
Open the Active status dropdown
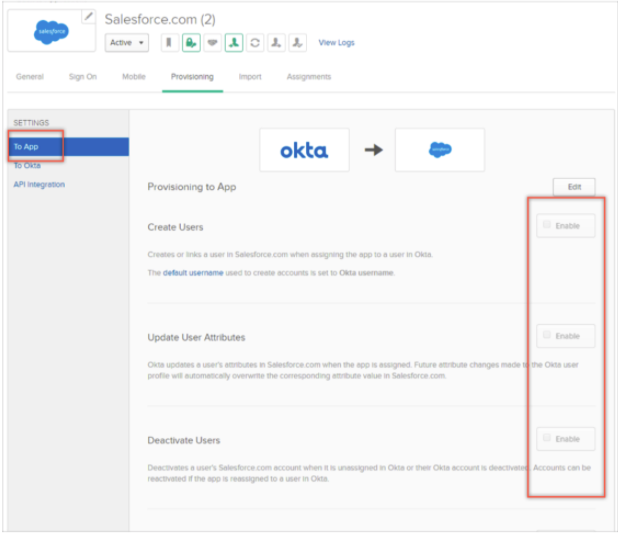coord(127,43)
